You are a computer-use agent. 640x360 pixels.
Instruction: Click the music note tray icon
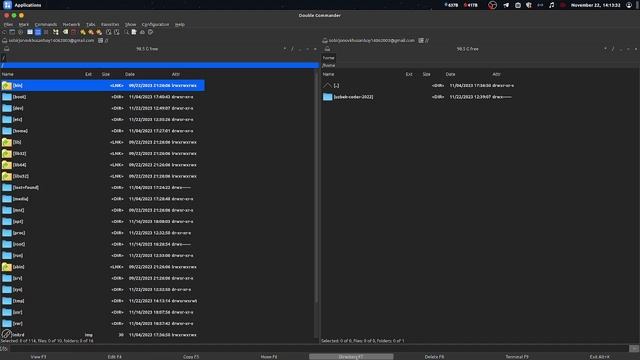[551, 5]
